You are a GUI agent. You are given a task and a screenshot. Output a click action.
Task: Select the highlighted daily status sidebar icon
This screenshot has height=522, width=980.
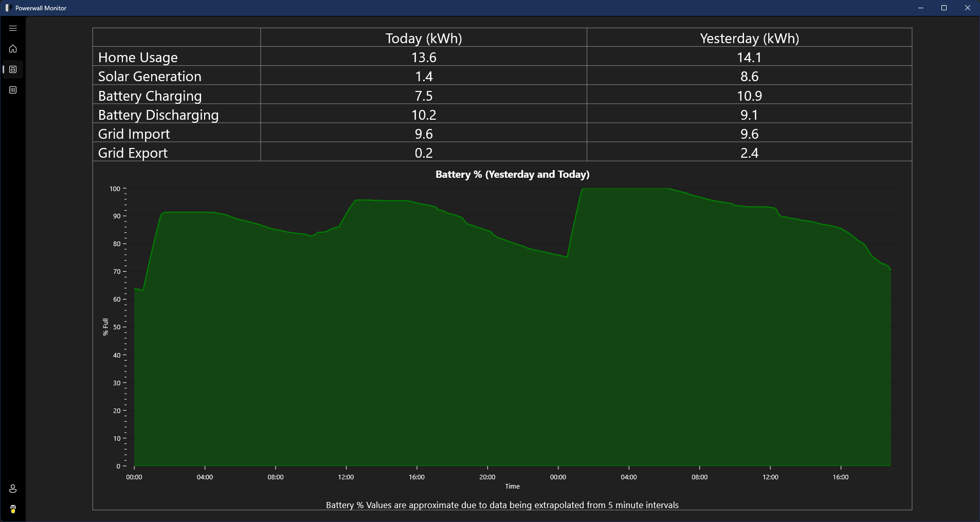pos(13,69)
